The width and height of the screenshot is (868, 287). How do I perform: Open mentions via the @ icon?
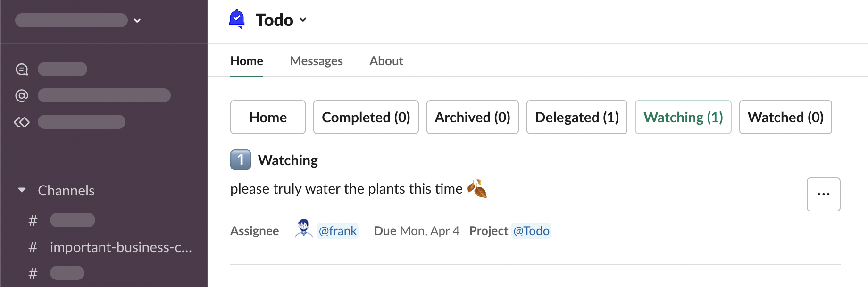point(22,96)
